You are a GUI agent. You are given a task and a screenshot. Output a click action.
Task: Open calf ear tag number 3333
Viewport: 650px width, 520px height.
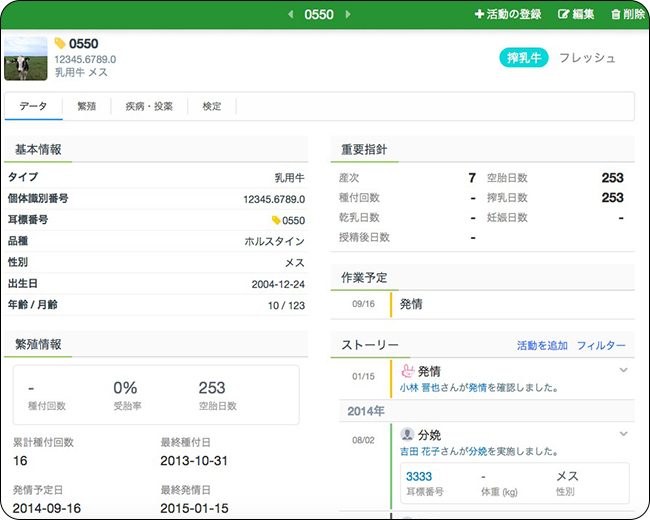coord(419,477)
